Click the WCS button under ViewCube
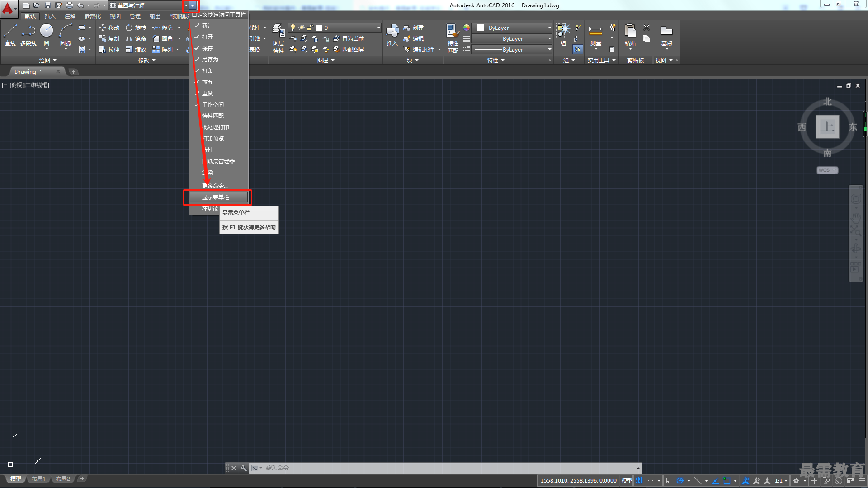 (x=827, y=170)
